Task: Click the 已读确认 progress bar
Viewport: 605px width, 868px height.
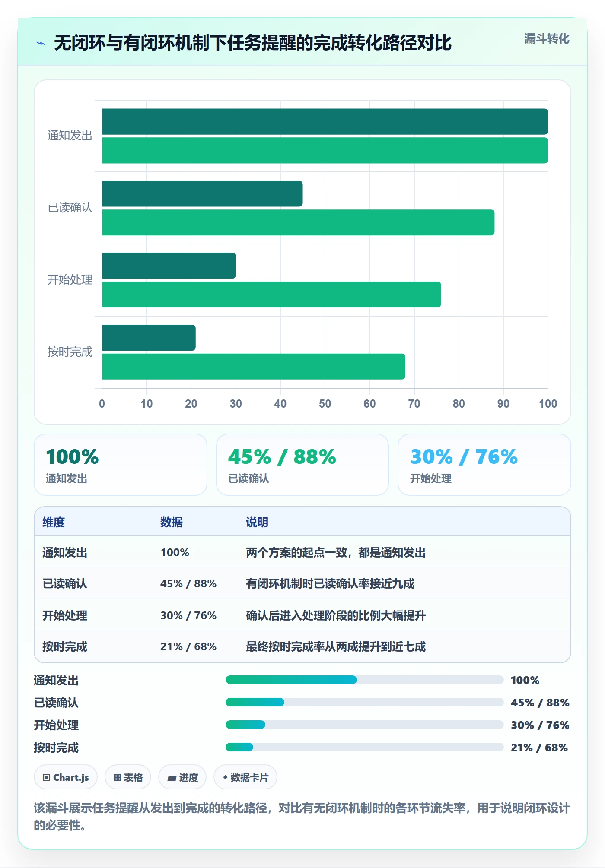Action: point(364,702)
